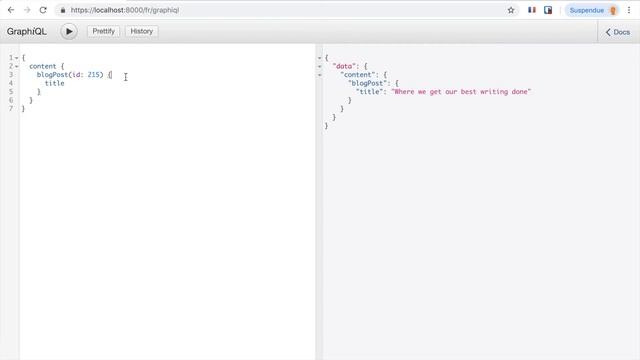Collapse the query block at line 1

click(x=17, y=58)
